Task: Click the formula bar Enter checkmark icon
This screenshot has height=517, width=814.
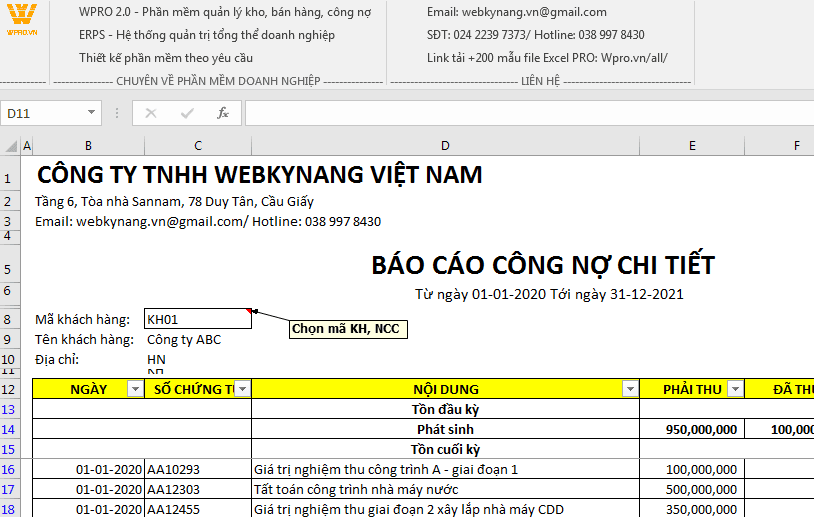Action: pos(187,113)
